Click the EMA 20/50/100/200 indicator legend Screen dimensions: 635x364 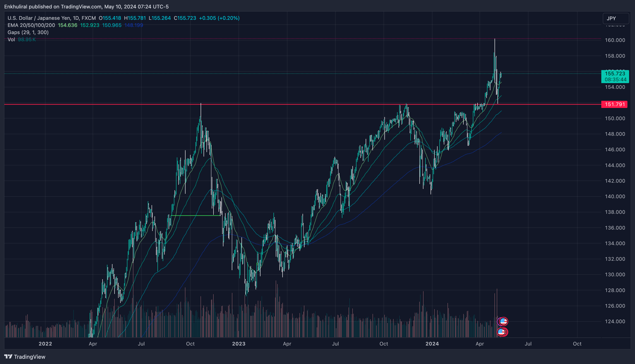31,25
